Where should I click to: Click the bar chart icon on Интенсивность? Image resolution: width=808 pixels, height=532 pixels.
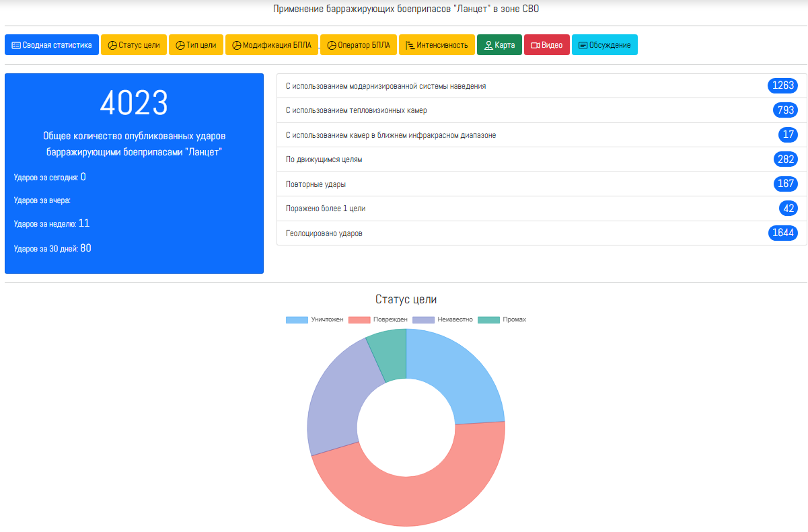[x=410, y=45]
